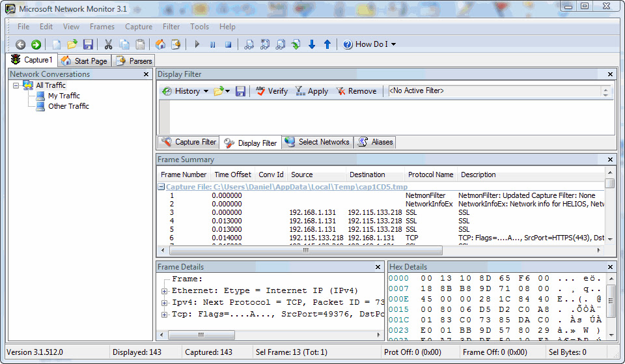Click the Frame Details horizontal scrollbar thumb

coord(201,335)
